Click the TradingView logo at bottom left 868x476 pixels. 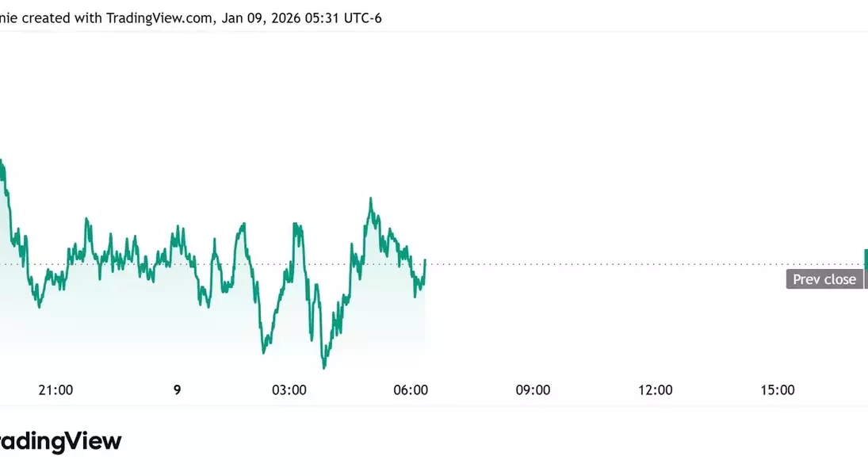pyautogui.click(x=59, y=442)
